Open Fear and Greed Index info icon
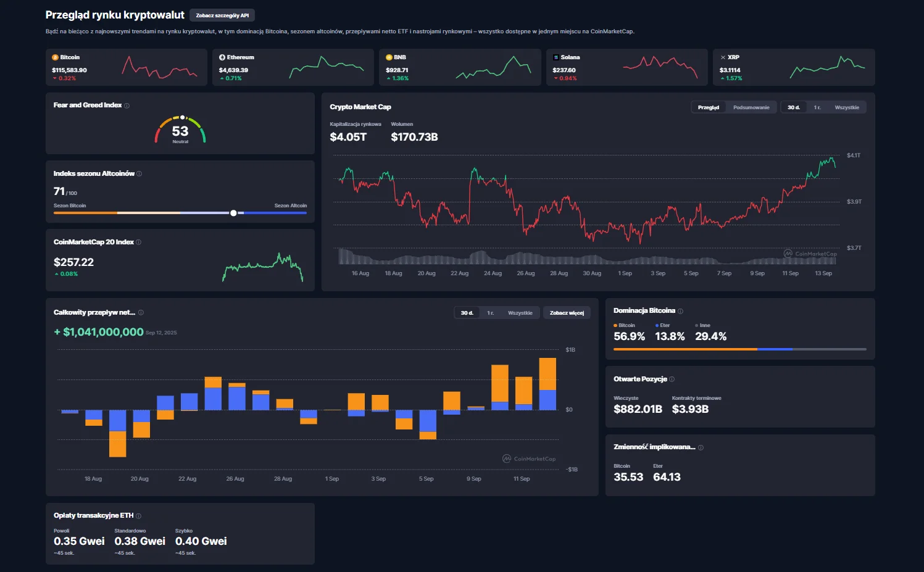Viewport: 924px width, 572px height. tap(127, 106)
